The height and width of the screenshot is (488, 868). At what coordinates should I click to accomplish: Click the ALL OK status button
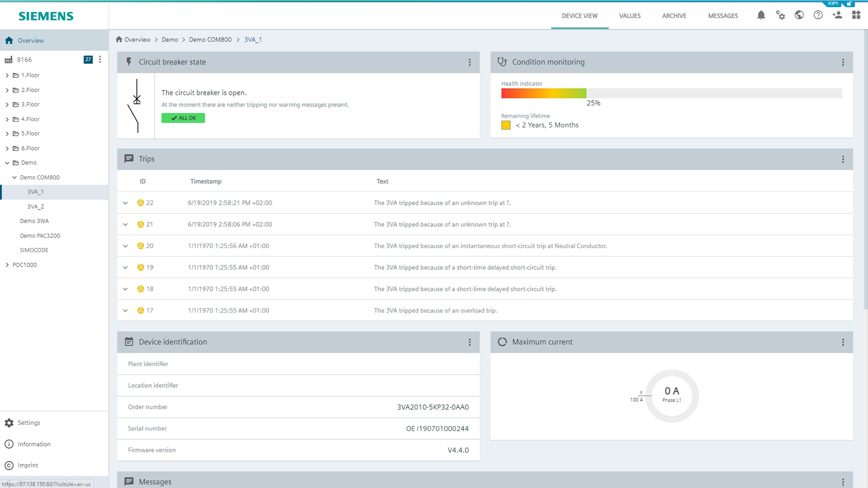pos(183,118)
